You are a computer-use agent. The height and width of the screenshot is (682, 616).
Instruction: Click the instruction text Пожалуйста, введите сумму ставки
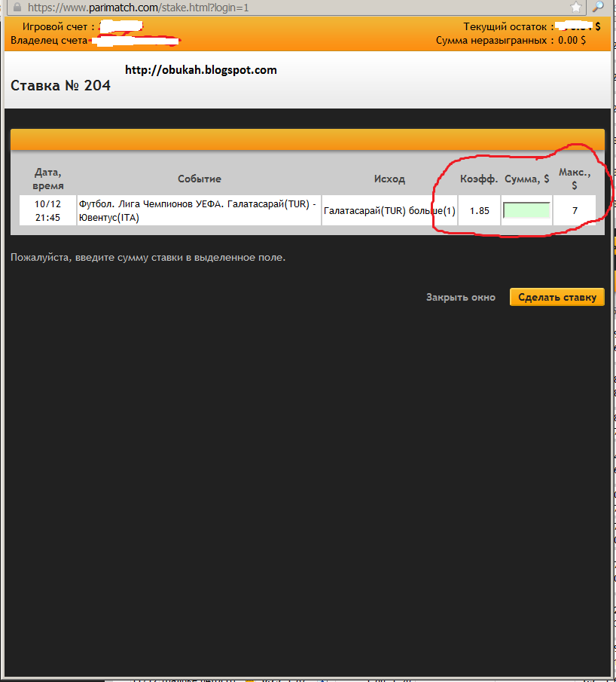[x=148, y=258]
